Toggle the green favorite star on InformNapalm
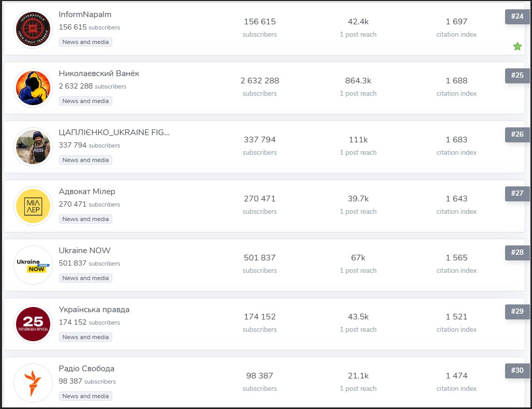The height and width of the screenshot is (409, 532). click(x=517, y=47)
